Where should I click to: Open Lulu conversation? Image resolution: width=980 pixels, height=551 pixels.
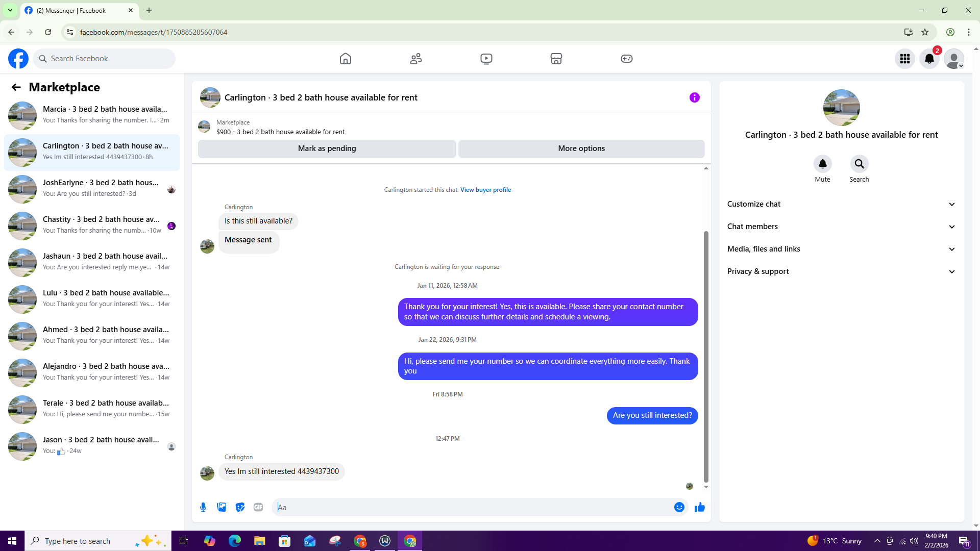92,299
